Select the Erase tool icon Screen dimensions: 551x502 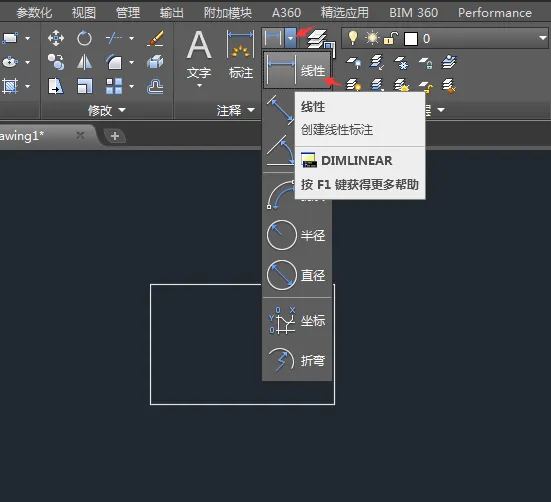tap(155, 38)
